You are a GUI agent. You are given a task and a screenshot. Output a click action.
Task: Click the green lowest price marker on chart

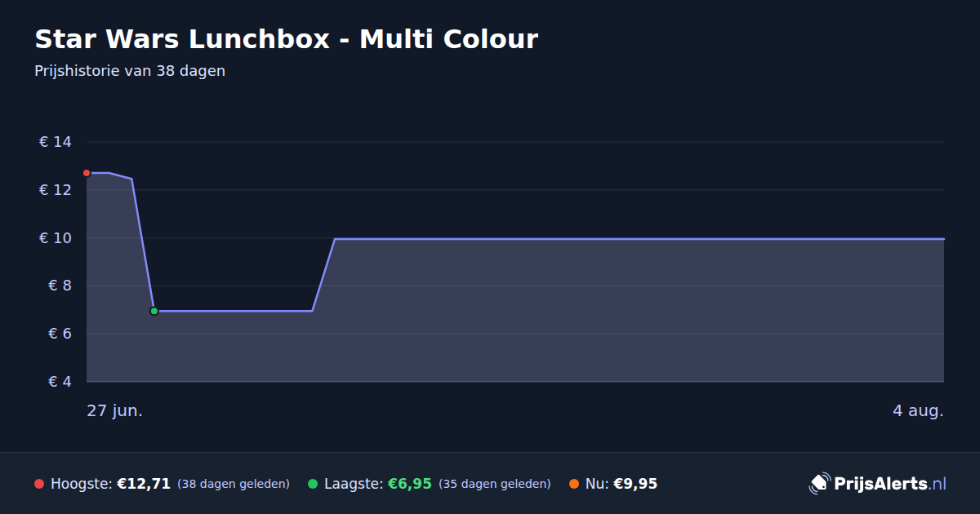[x=154, y=311]
